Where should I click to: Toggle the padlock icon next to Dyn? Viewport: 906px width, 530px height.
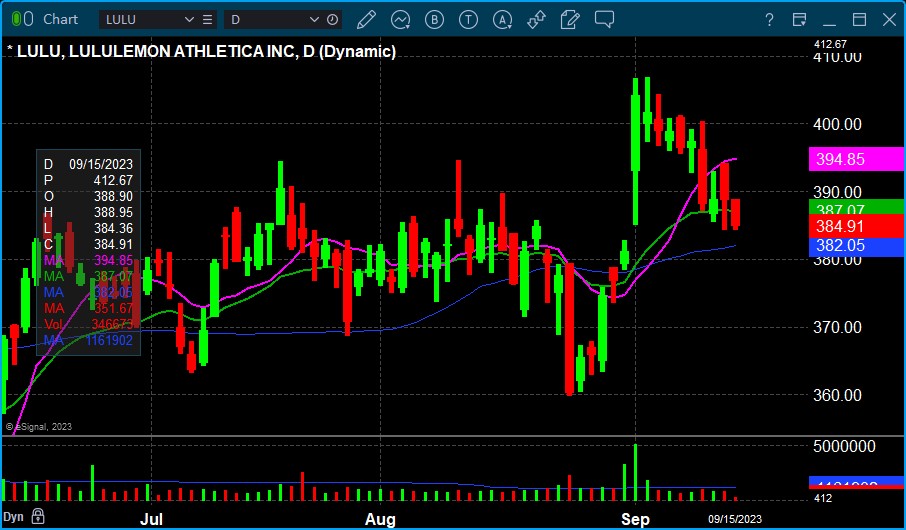38,515
